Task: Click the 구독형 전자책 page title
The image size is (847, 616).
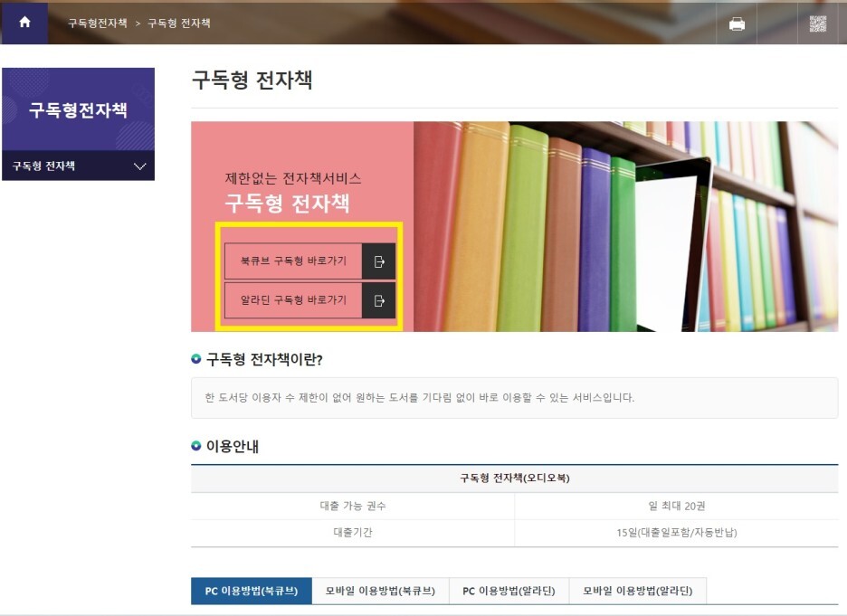Action: point(252,80)
